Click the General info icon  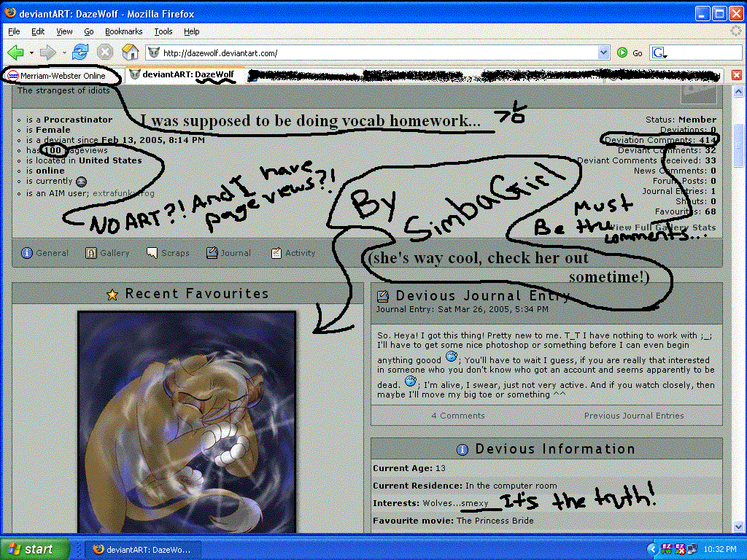point(27,253)
